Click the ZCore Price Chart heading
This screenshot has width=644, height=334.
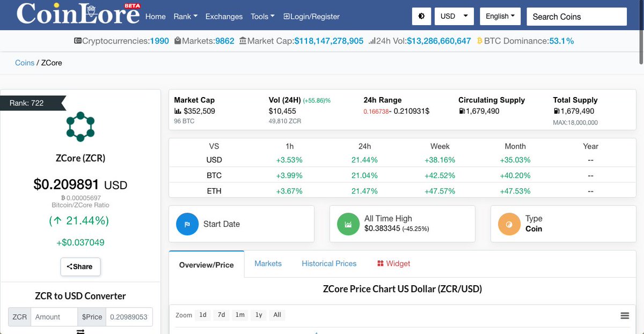coord(402,289)
